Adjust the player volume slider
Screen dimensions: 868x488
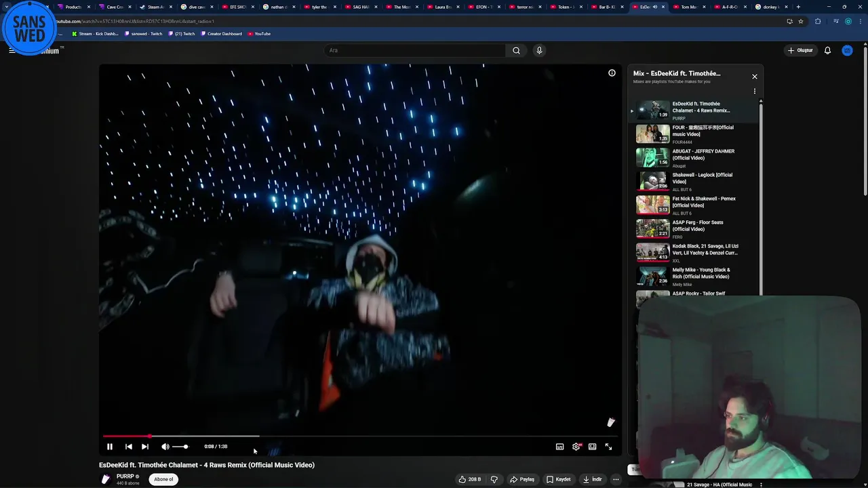[x=180, y=447]
